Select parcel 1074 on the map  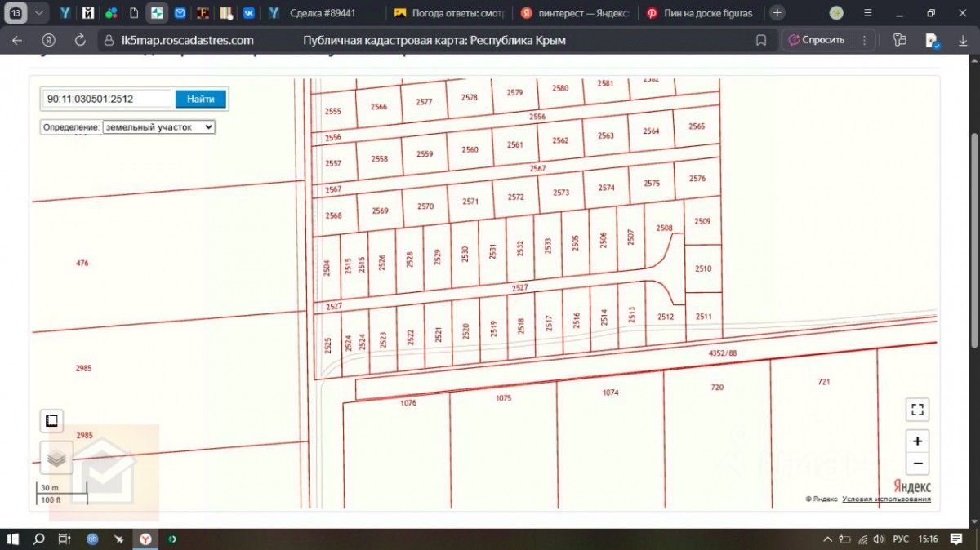(x=610, y=393)
